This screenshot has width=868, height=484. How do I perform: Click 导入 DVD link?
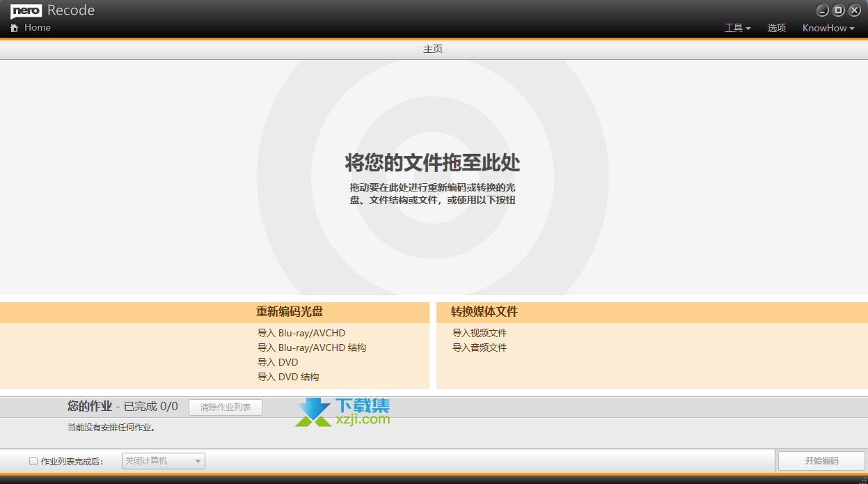pyautogui.click(x=278, y=362)
